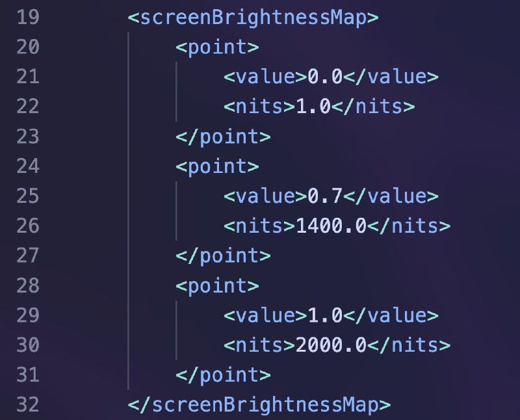
Task: Click line number 26 in gutter
Action: click(x=28, y=226)
